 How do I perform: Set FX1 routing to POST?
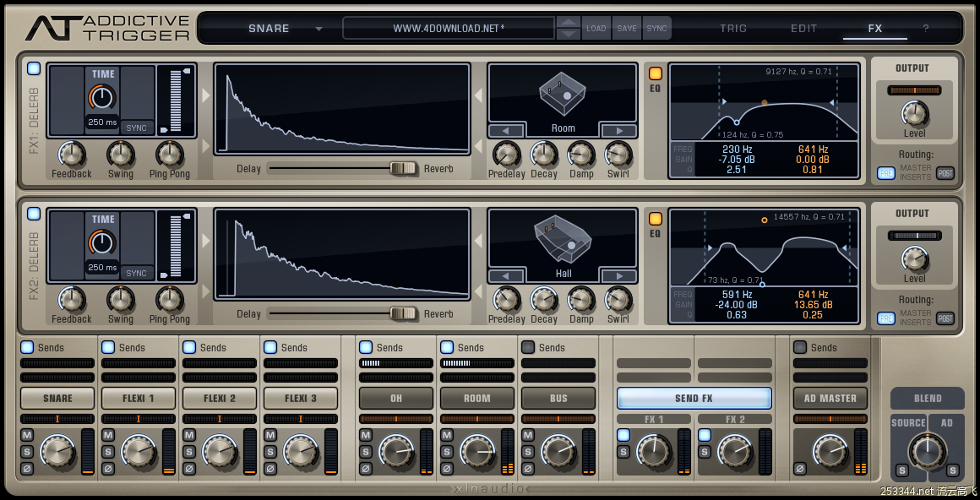[945, 173]
